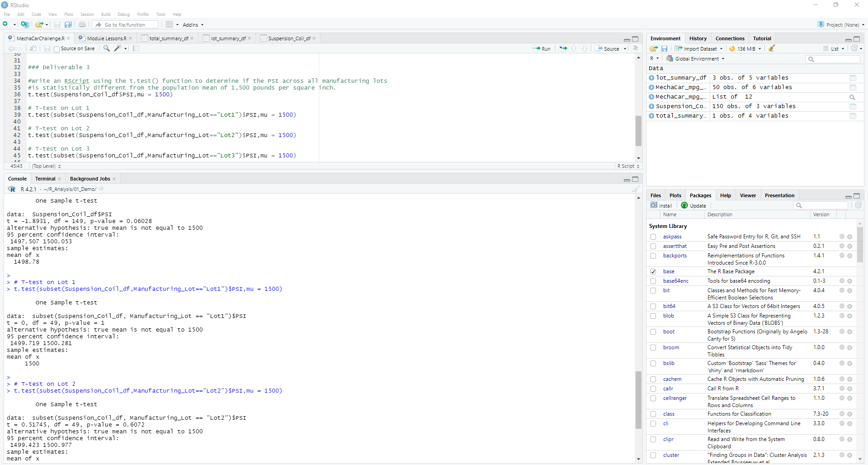Click the clear environment broom icon
Image resolution: width=868 pixels, height=465 pixels.
point(772,48)
